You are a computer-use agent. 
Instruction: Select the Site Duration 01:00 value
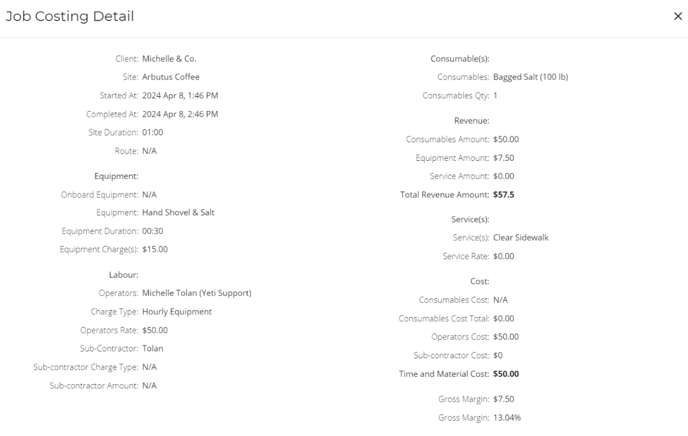pos(153,132)
